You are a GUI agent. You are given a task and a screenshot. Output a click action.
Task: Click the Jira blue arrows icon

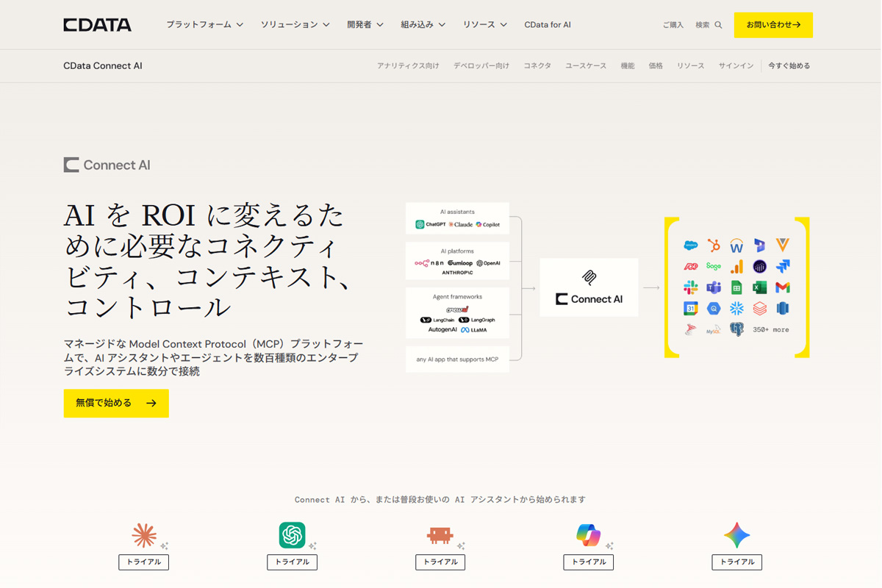pyautogui.click(x=782, y=266)
